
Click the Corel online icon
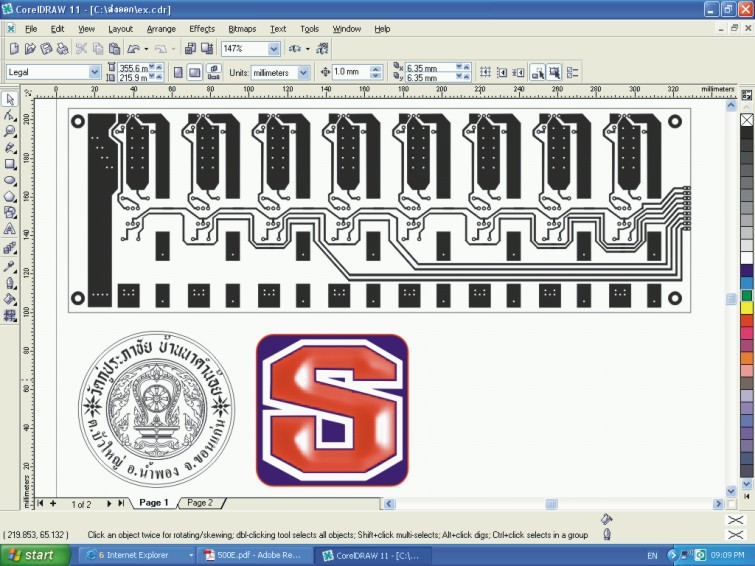(322, 49)
